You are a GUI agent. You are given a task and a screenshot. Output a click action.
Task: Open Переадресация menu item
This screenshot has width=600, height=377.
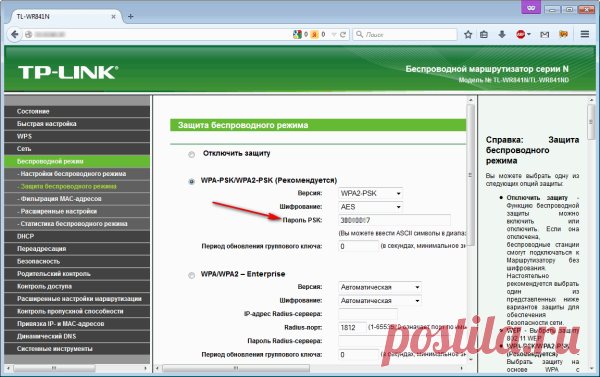coord(77,249)
